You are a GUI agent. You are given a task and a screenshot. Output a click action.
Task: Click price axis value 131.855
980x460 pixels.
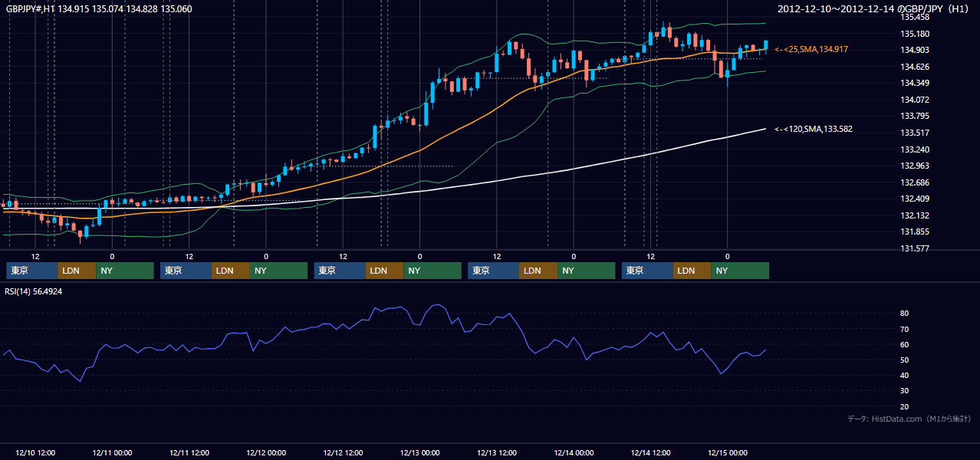pyautogui.click(x=916, y=232)
